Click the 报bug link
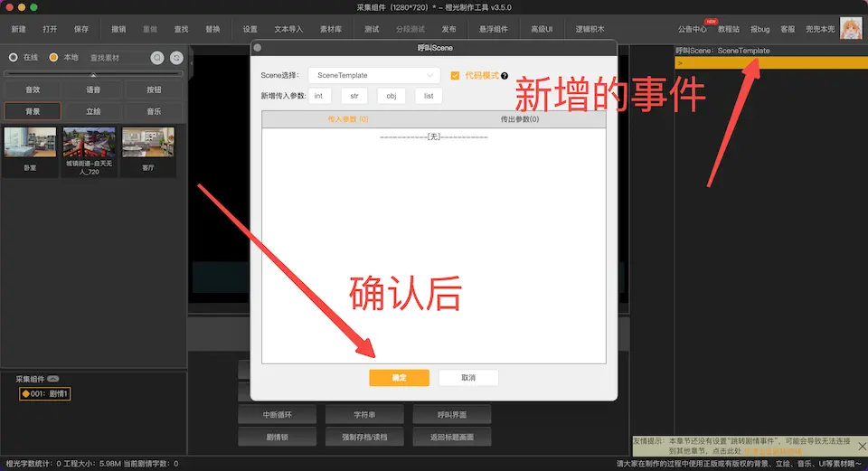Image resolution: width=868 pixels, height=471 pixels. [760, 29]
